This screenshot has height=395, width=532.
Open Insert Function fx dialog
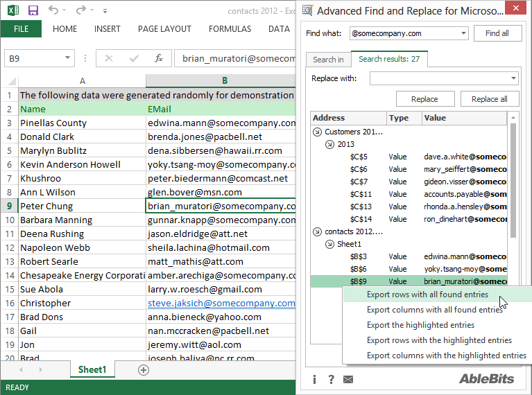(158, 58)
